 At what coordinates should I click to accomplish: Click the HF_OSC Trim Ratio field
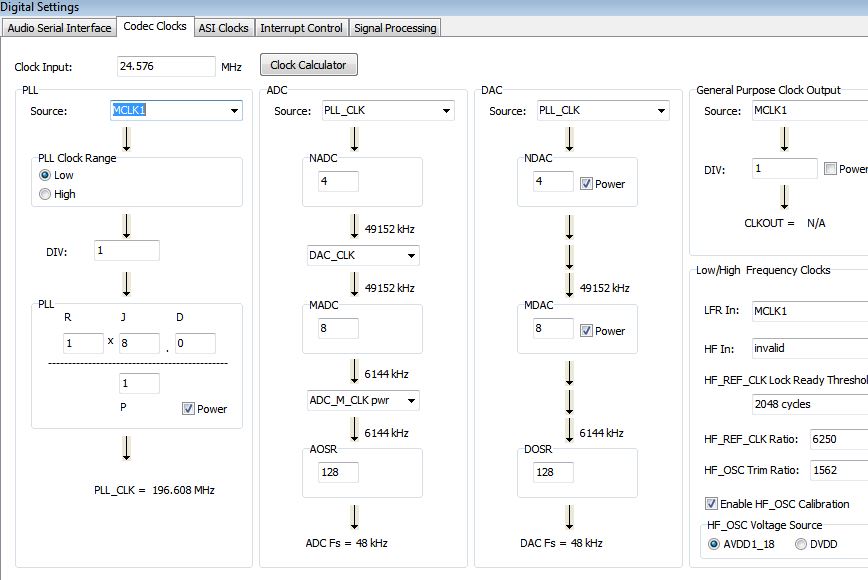[x=839, y=470]
